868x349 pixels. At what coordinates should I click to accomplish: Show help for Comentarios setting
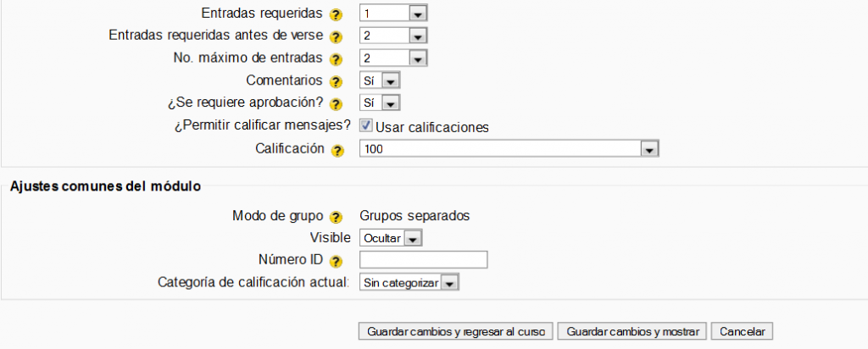click(337, 82)
